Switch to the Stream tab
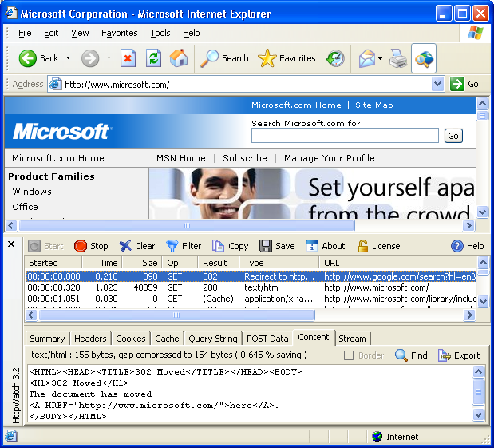The height and width of the screenshot is (448, 494). tap(352, 339)
